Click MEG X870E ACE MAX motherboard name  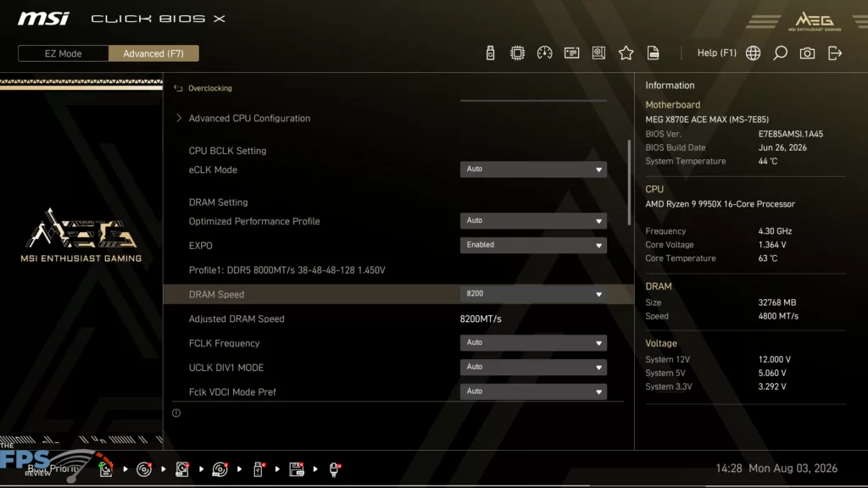(x=707, y=119)
